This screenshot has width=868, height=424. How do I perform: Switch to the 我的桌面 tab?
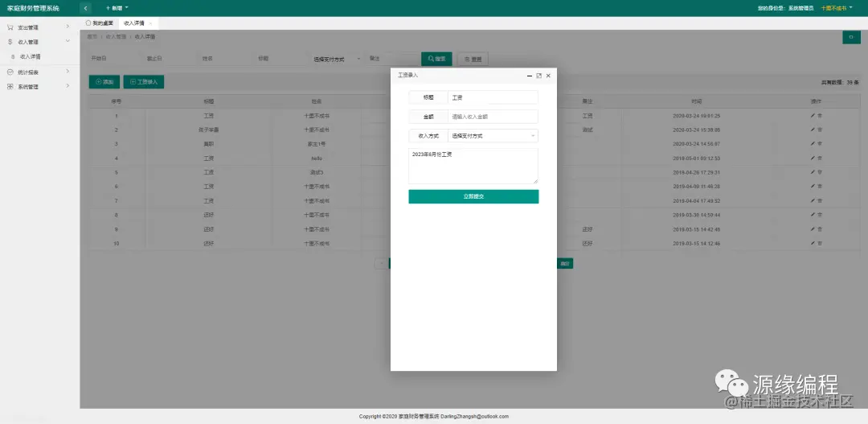coord(100,23)
